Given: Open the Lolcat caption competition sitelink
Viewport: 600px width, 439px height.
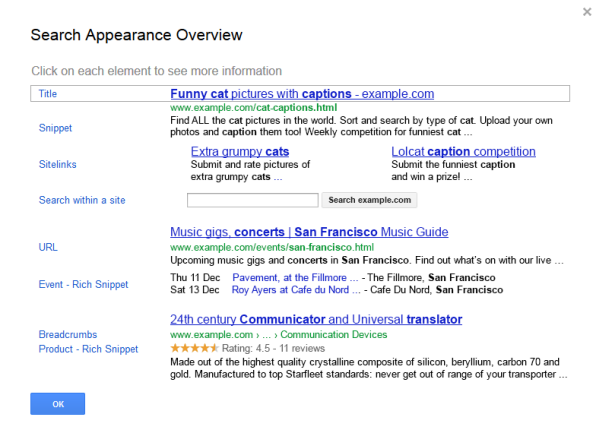Looking at the screenshot, I should point(463,152).
